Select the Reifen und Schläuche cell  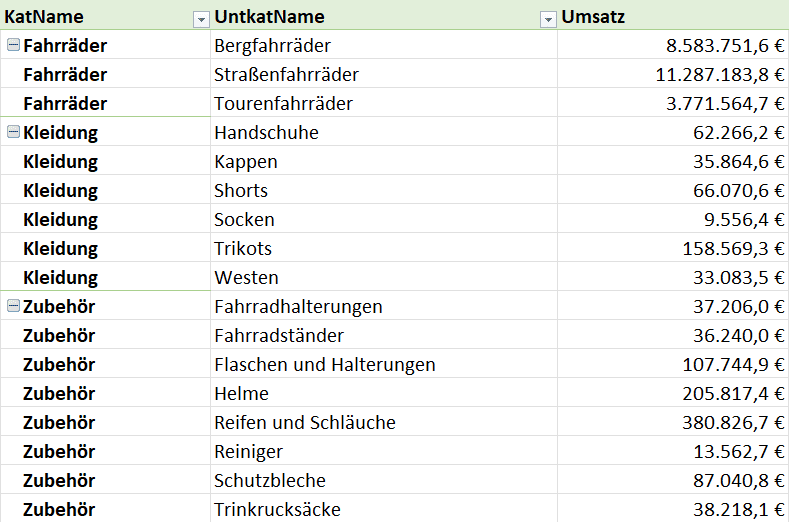click(305, 423)
